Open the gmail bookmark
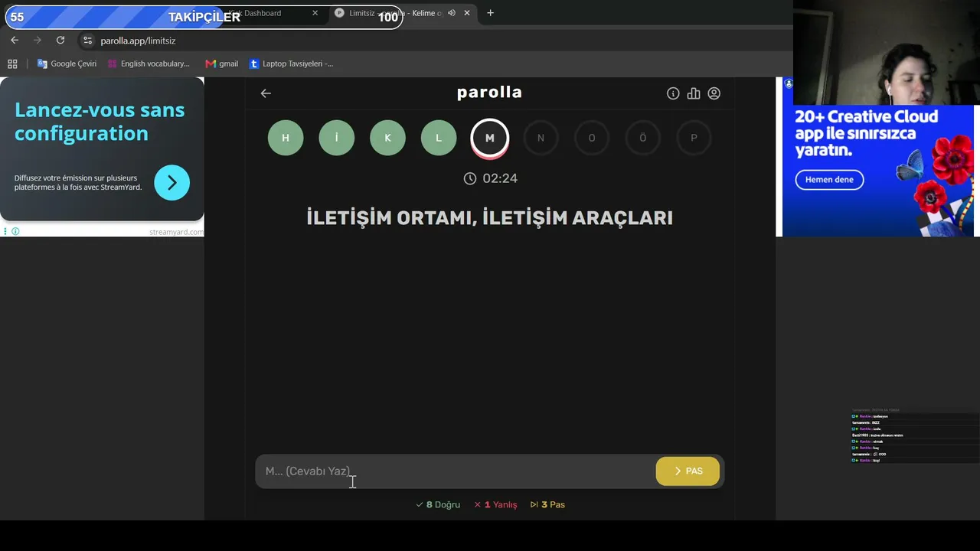 (x=221, y=64)
